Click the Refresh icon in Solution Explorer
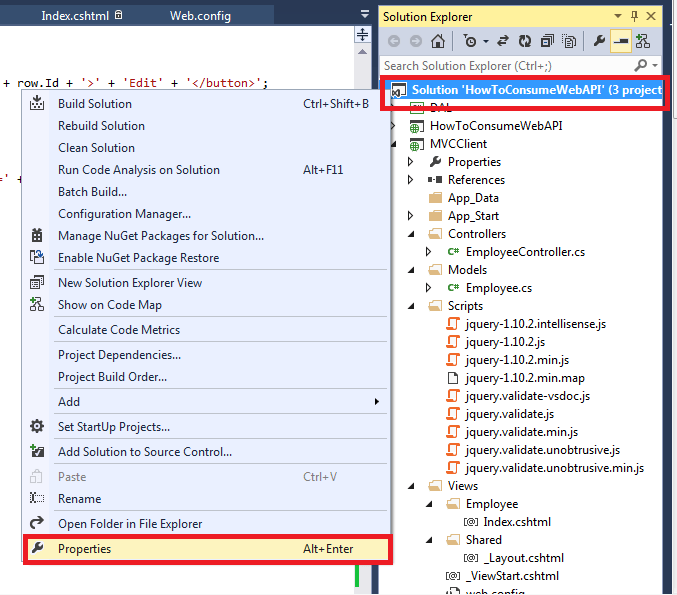This screenshot has width=677, height=595. coord(525,41)
